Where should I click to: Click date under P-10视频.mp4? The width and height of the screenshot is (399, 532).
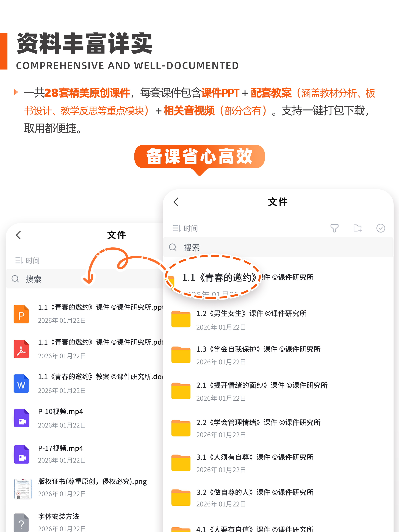tap(62, 425)
